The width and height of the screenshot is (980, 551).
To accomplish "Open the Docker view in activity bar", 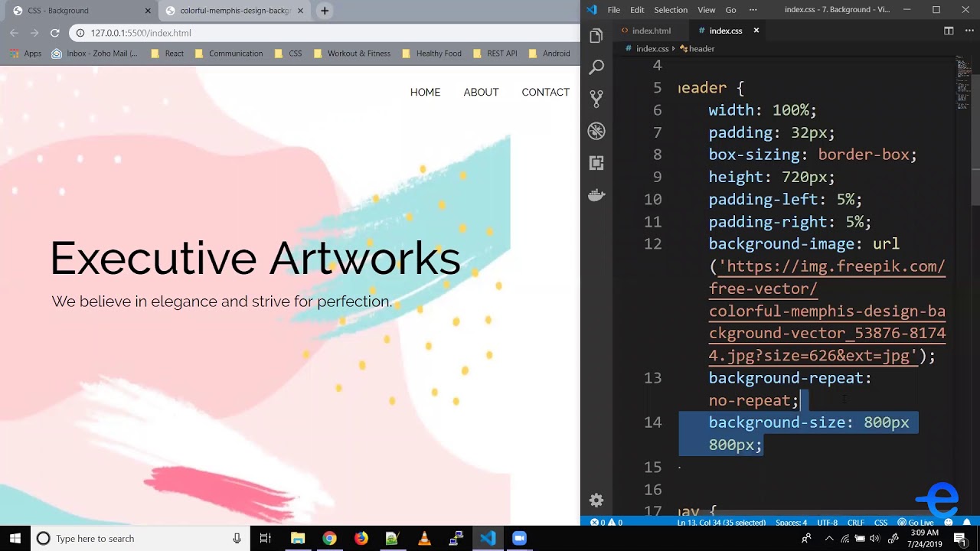I will point(596,195).
